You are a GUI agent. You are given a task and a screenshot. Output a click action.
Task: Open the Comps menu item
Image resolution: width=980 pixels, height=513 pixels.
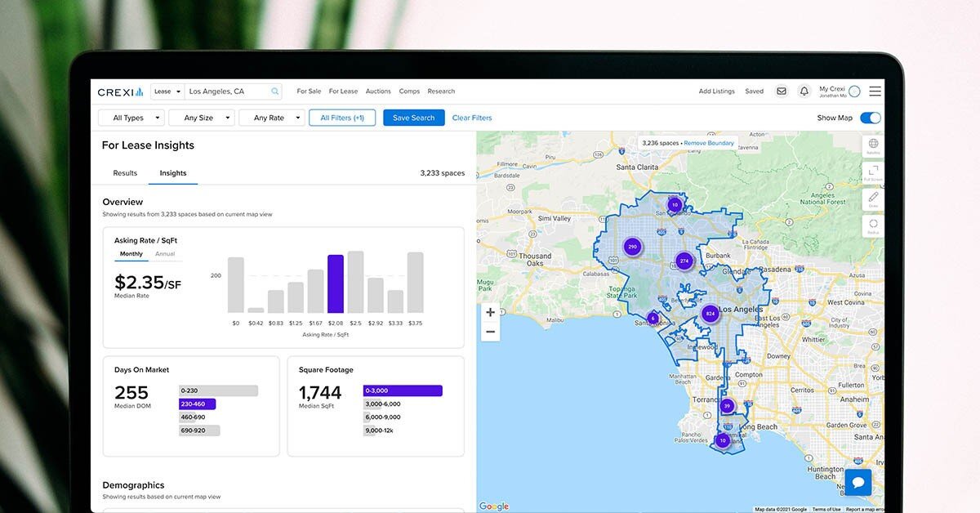point(409,91)
